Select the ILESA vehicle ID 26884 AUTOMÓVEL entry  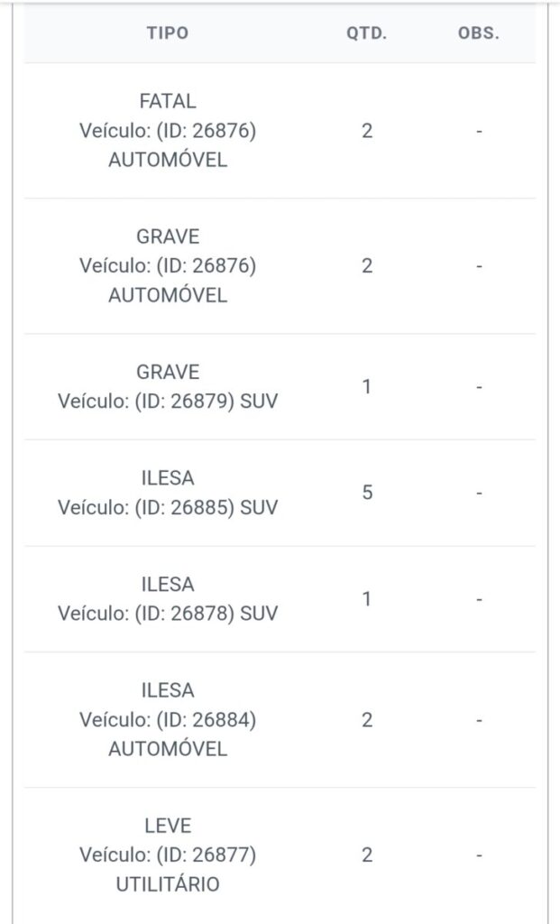(x=168, y=719)
